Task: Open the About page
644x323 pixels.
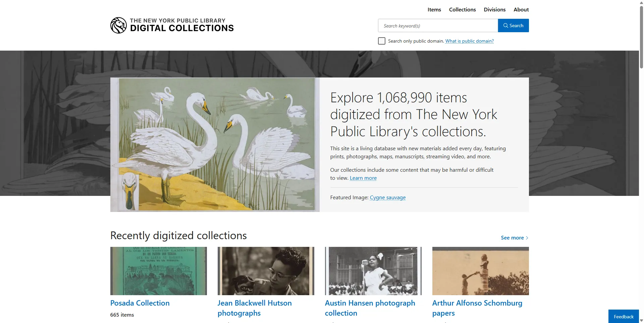Action: click(521, 9)
